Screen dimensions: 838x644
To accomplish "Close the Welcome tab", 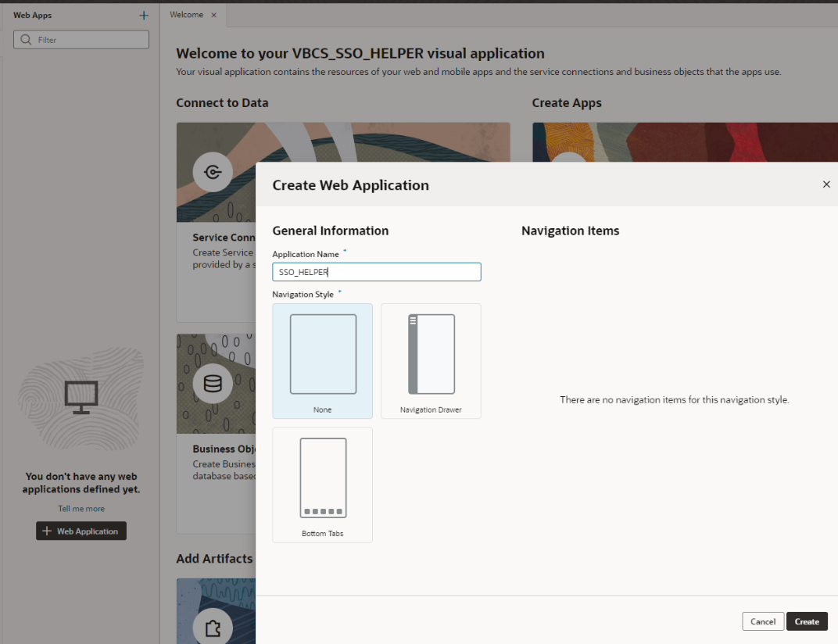I will click(214, 15).
